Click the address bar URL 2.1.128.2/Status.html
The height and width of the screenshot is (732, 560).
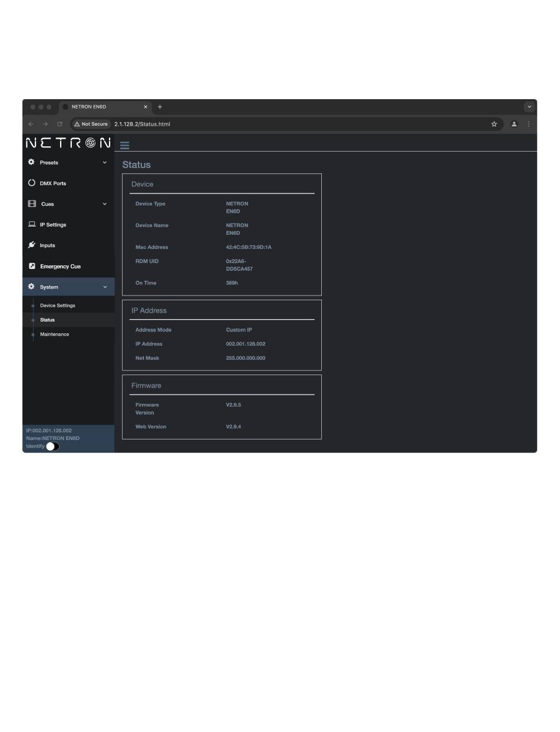pyautogui.click(x=142, y=124)
